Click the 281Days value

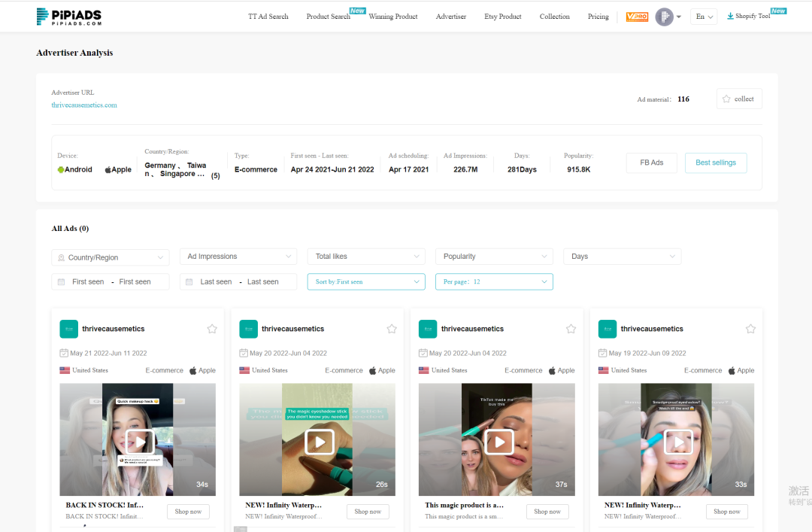tap(522, 169)
